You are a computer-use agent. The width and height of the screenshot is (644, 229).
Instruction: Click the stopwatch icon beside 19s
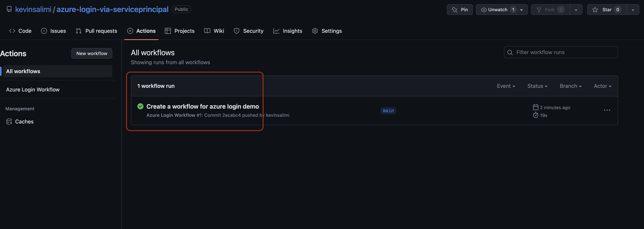click(x=536, y=115)
